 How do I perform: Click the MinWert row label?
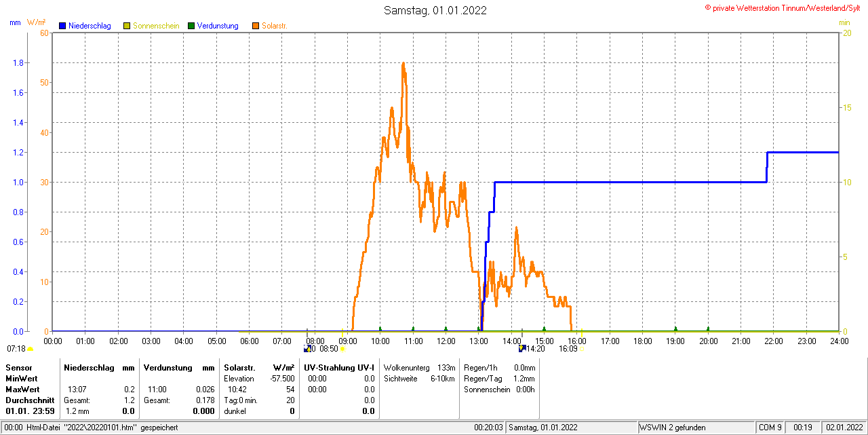pos(22,378)
